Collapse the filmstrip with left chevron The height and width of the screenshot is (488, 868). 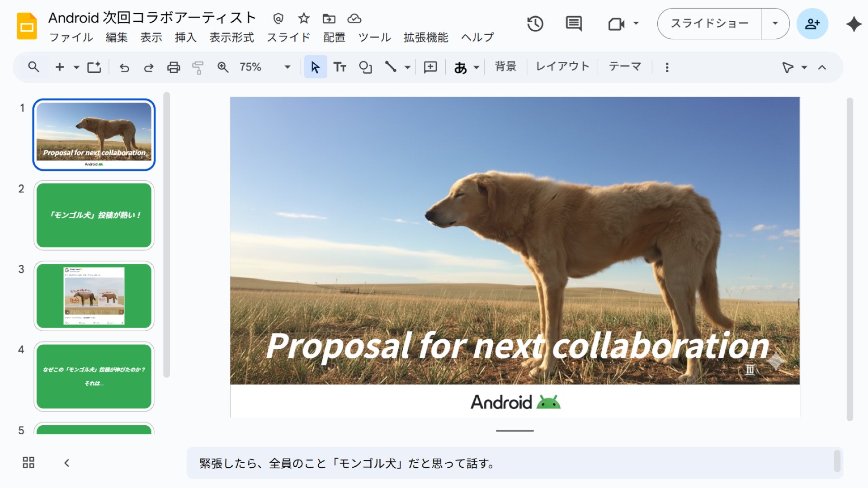pos(66,463)
